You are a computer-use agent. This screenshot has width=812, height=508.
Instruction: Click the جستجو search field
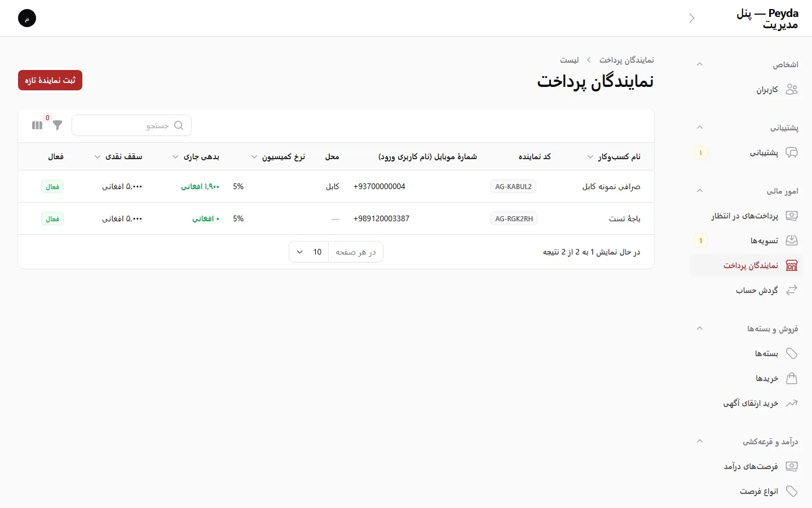(132, 125)
